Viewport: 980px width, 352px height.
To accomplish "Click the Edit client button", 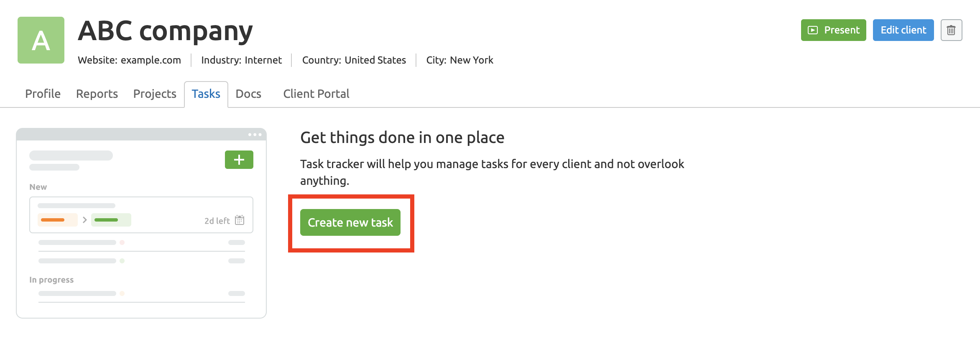I will [903, 30].
